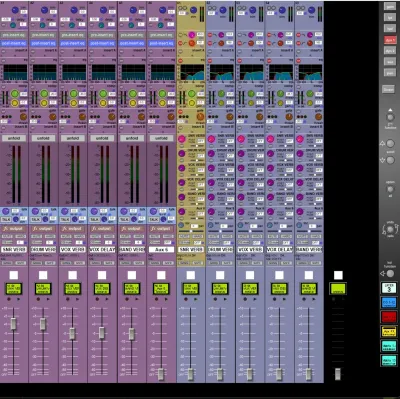Viewport: 400px width, 399px height.
Task: Toggle TALK on purple DRUM VERB strip
Action: (x=36, y=220)
